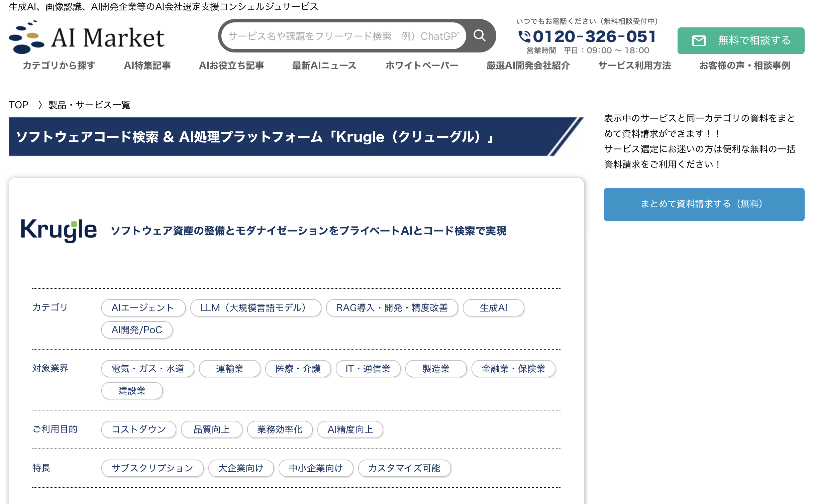Viewport: 814px width, 504px height.
Task: Choose 医療・介護 industry tag
Action: pos(298,369)
